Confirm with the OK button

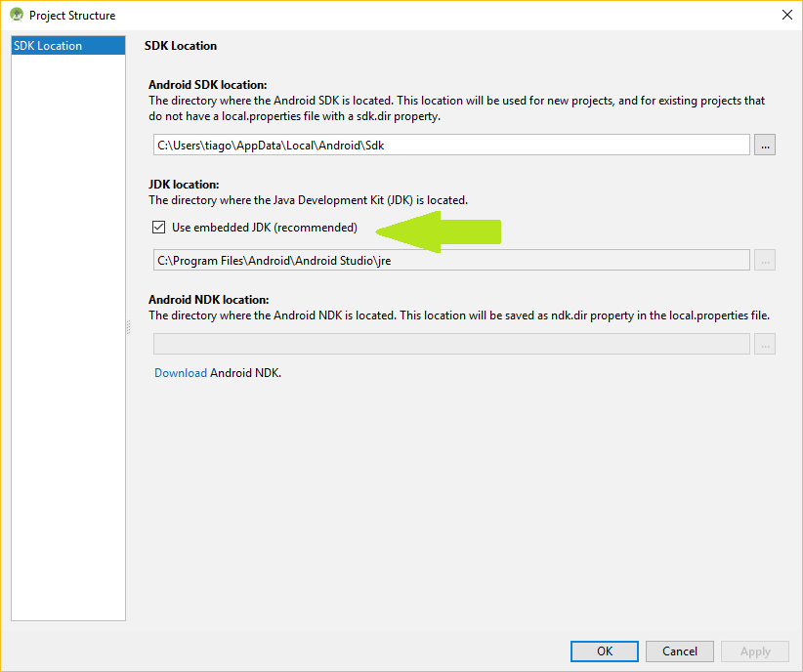tap(605, 651)
